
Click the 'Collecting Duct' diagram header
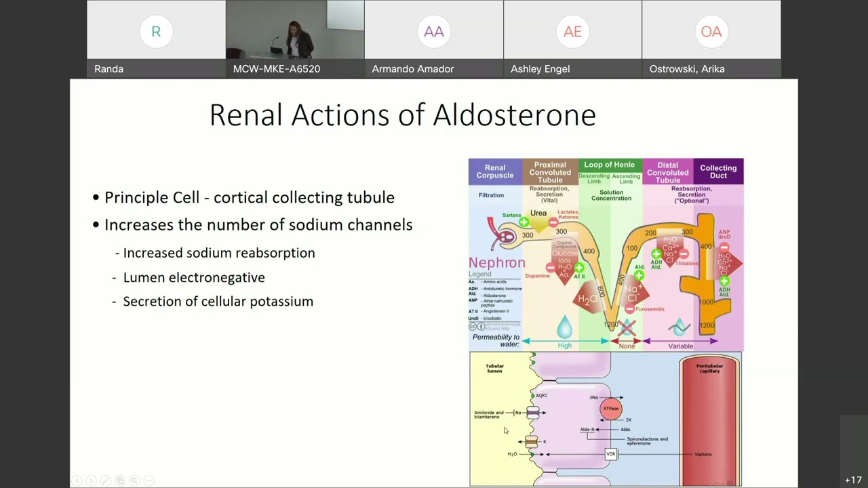(718, 172)
